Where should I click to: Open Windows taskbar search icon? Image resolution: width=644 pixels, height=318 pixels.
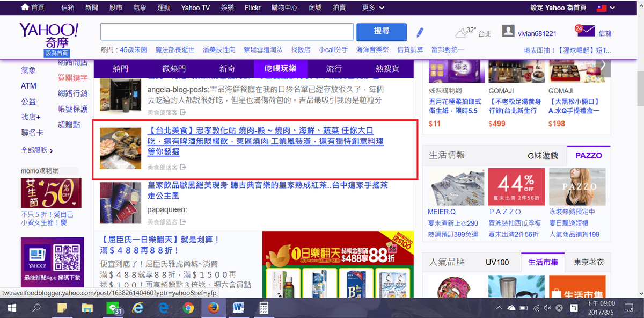[37, 308]
